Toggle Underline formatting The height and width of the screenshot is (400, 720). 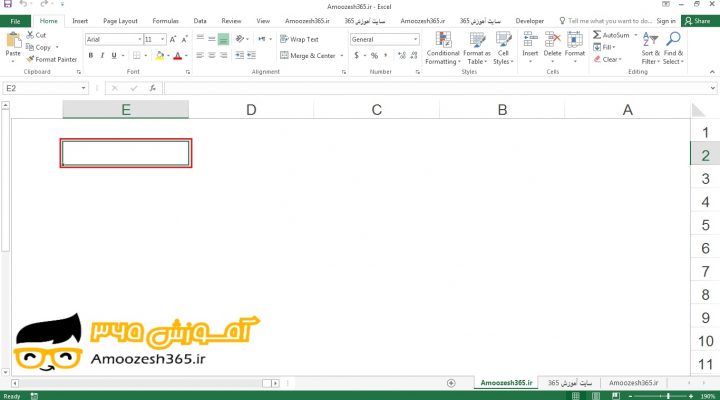[114, 56]
